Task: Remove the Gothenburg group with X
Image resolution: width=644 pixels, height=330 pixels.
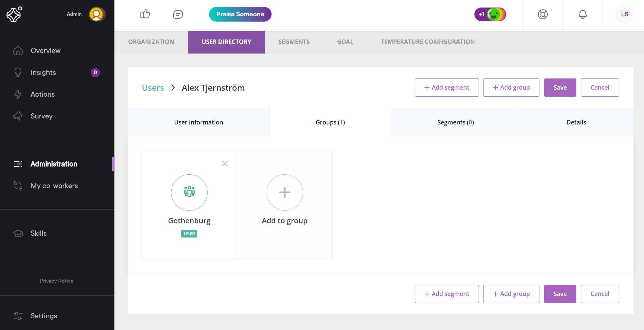Action: coord(225,163)
